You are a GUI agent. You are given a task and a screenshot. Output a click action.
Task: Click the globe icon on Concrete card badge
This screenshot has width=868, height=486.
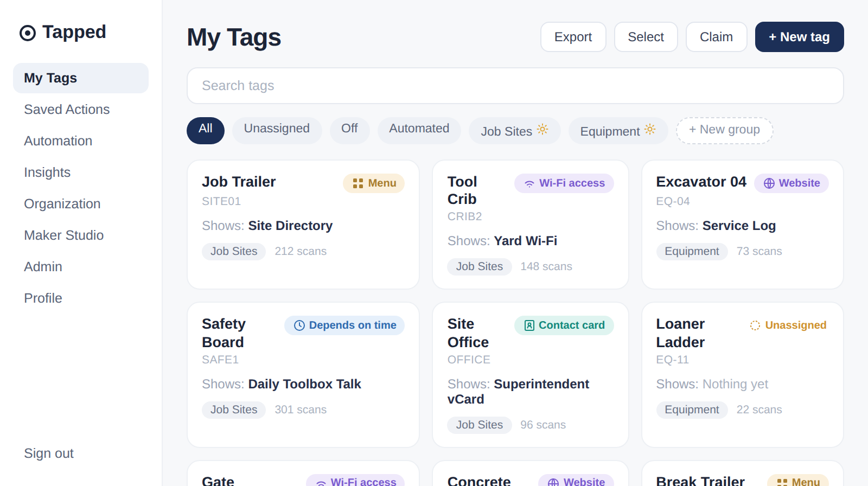click(x=553, y=482)
